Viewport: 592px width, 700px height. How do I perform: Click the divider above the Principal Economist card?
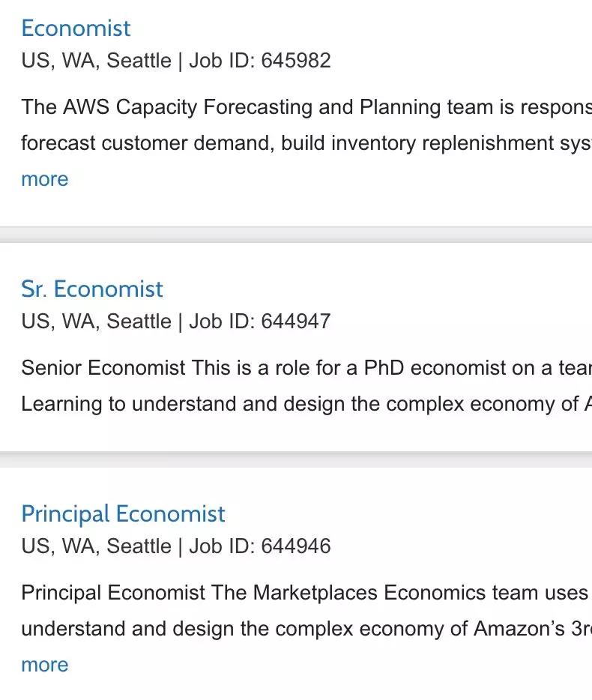[x=296, y=460]
